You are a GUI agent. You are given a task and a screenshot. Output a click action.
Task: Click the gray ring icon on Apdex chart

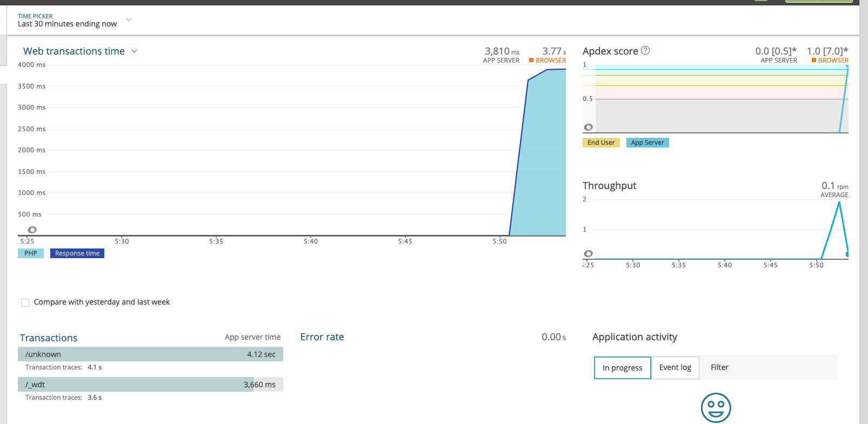tap(589, 127)
